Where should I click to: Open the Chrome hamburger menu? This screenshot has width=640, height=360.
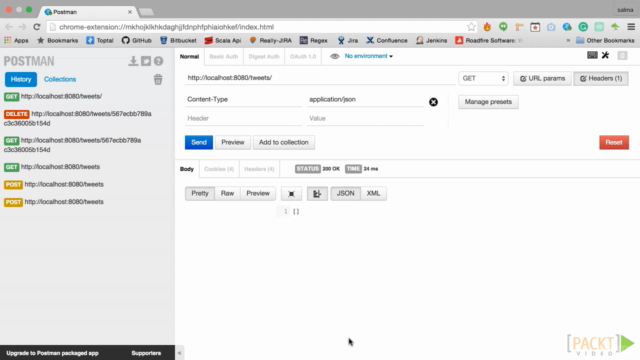coord(631,27)
